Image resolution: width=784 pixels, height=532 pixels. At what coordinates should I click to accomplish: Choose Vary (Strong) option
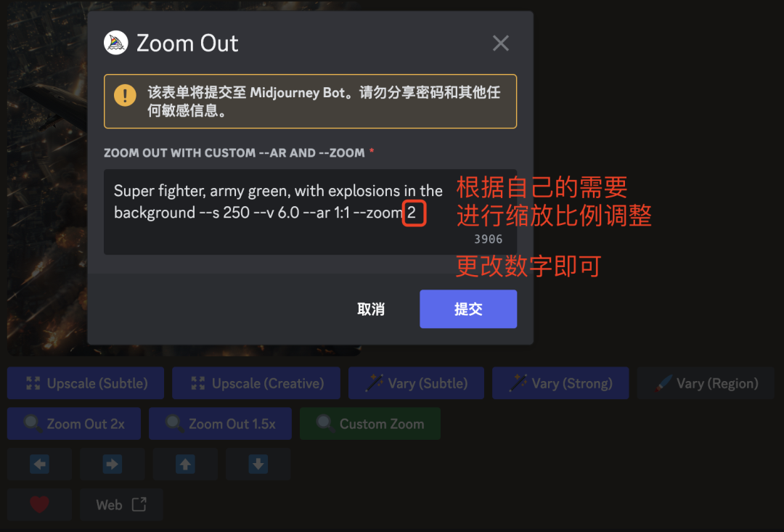point(560,383)
